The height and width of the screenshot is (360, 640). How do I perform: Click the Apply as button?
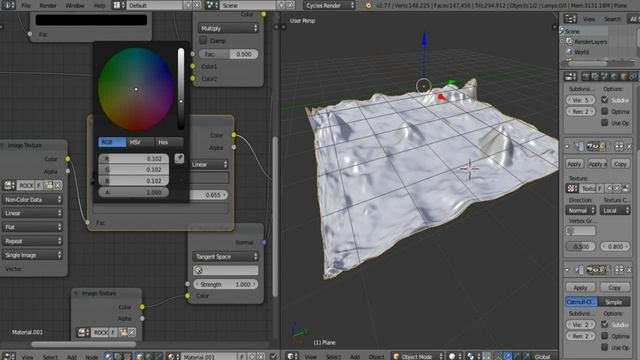coord(598,164)
